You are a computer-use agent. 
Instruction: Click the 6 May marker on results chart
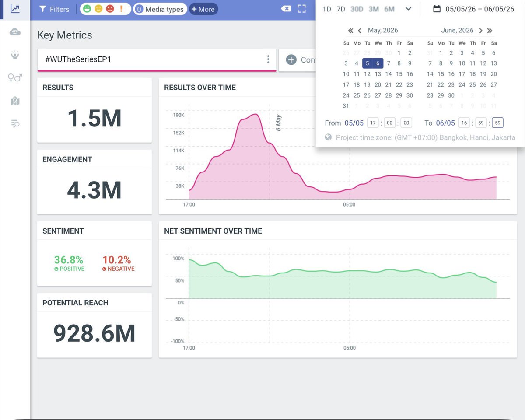pyautogui.click(x=279, y=123)
